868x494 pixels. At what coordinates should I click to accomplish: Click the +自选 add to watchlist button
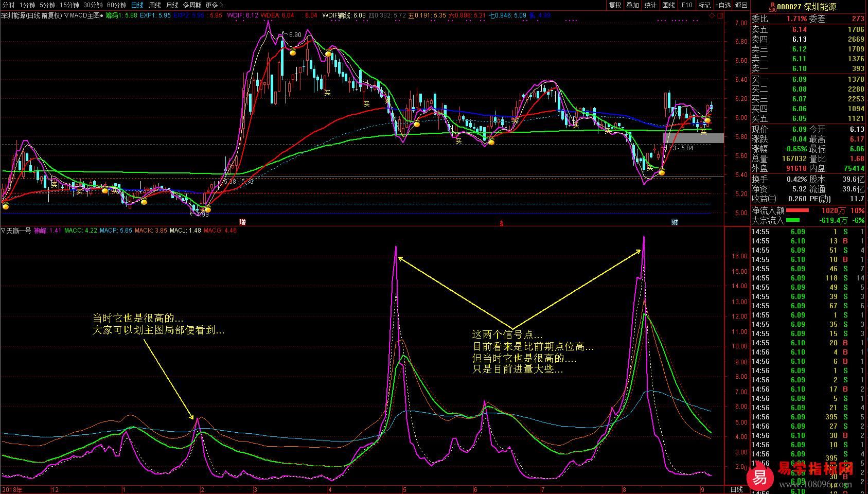(x=723, y=5)
